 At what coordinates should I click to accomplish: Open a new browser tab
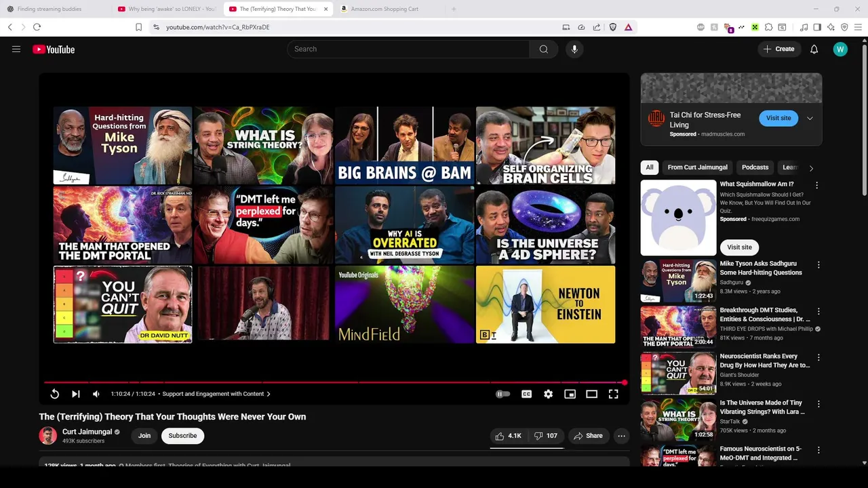point(454,9)
